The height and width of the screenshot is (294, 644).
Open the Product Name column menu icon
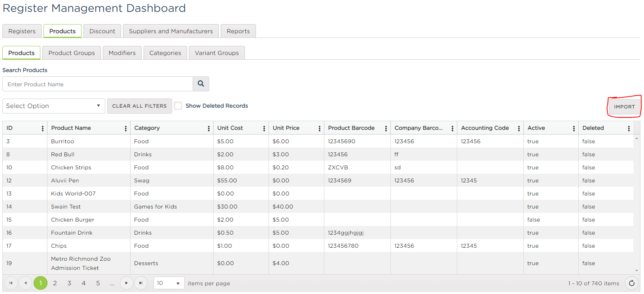tap(126, 128)
